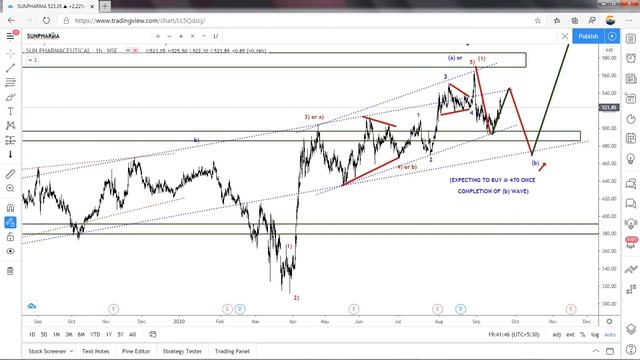Screen dimensions: 640x360
Task: Select the YTD time range
Action: [x=95, y=334]
